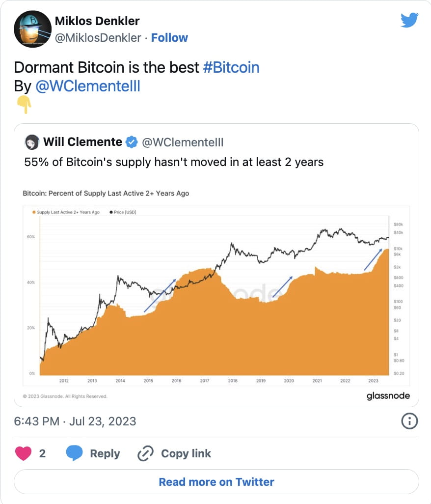Click Miklos Denkler's profile avatar

tap(32, 29)
